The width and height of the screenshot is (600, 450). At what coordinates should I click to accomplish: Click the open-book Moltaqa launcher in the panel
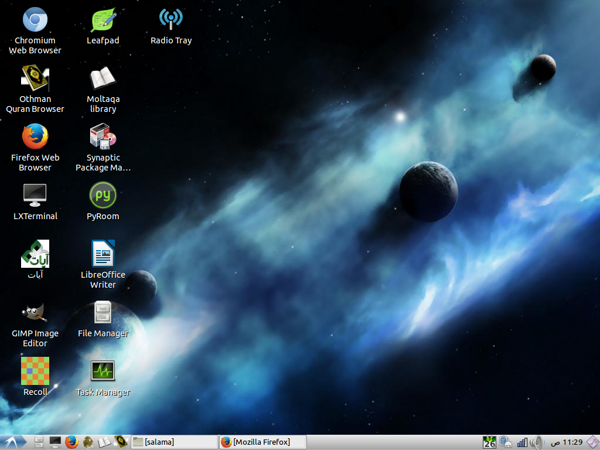tap(104, 442)
